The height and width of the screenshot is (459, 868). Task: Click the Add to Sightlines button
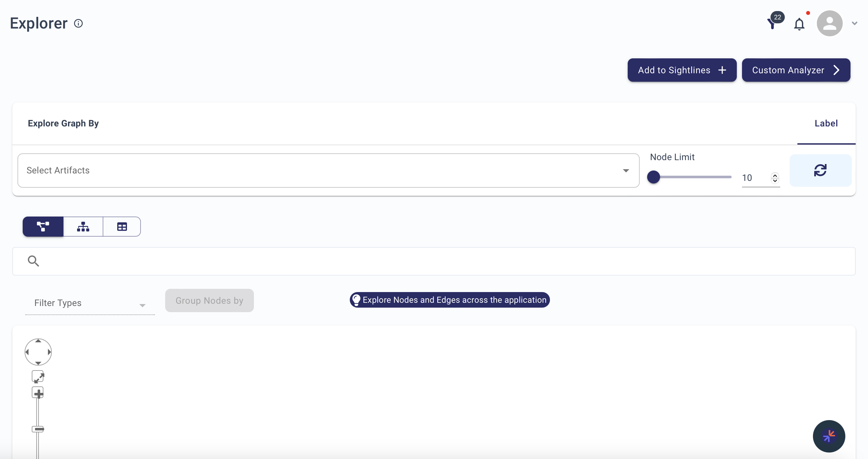[x=682, y=70]
